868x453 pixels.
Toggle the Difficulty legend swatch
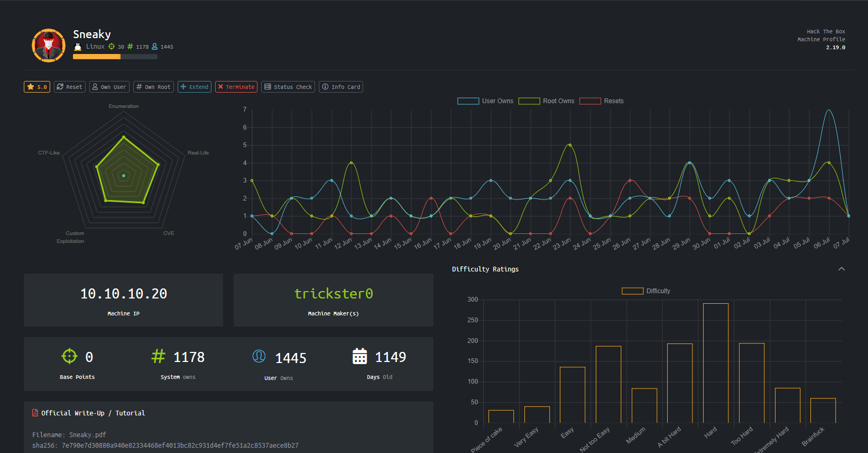(x=632, y=291)
